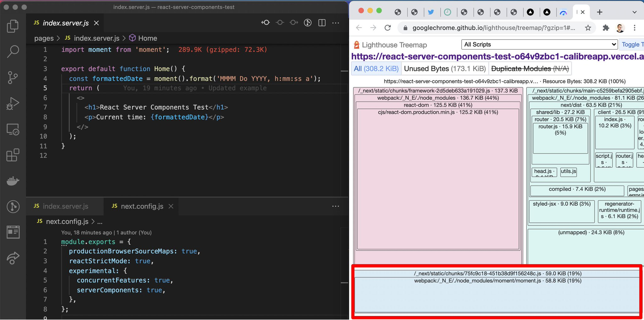644x320 pixels.
Task: Click the Go to next change icon in editor toolbar
Action: (x=294, y=23)
